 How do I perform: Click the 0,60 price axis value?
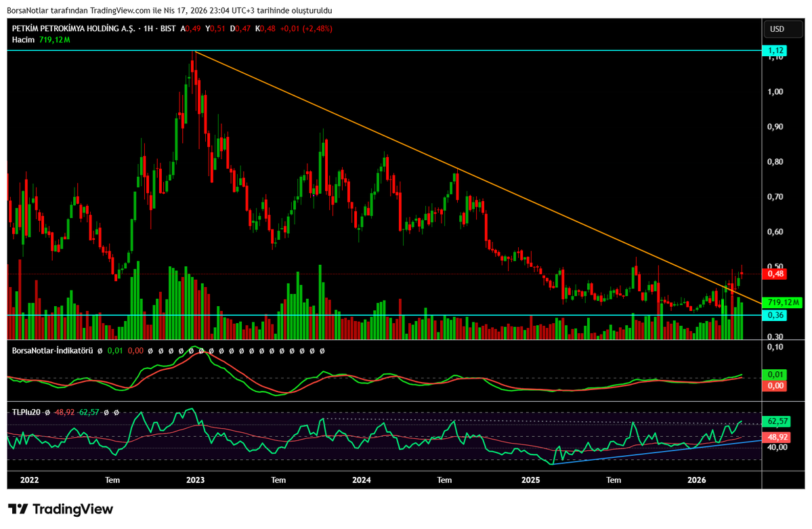(775, 232)
